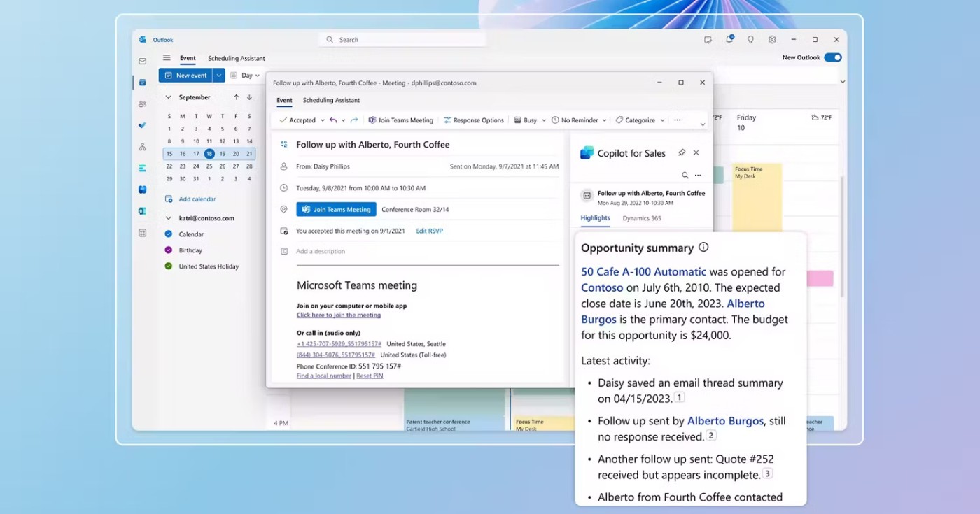Click search icon in Copilot pane
This screenshot has width=980, height=514.
[685, 175]
